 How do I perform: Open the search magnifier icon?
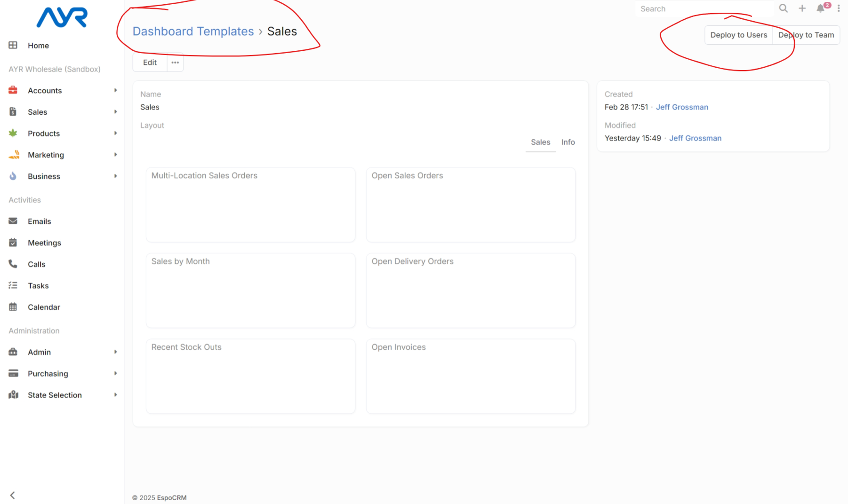(783, 8)
